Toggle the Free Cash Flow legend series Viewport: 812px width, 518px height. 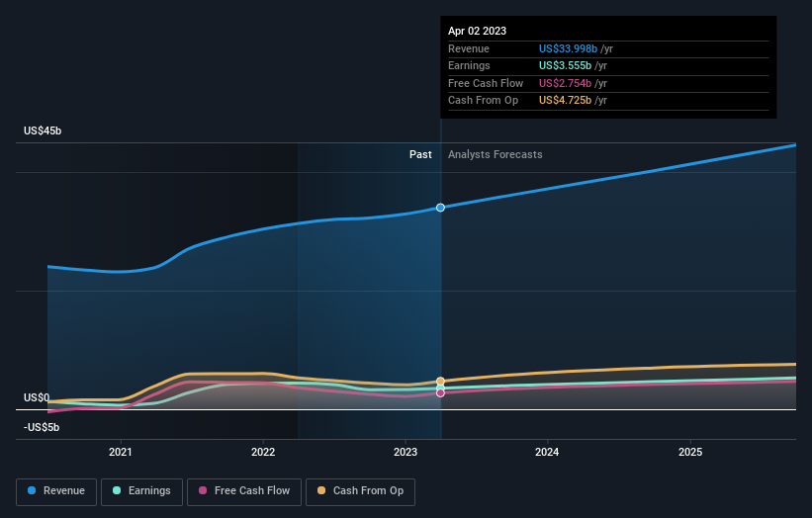244,491
